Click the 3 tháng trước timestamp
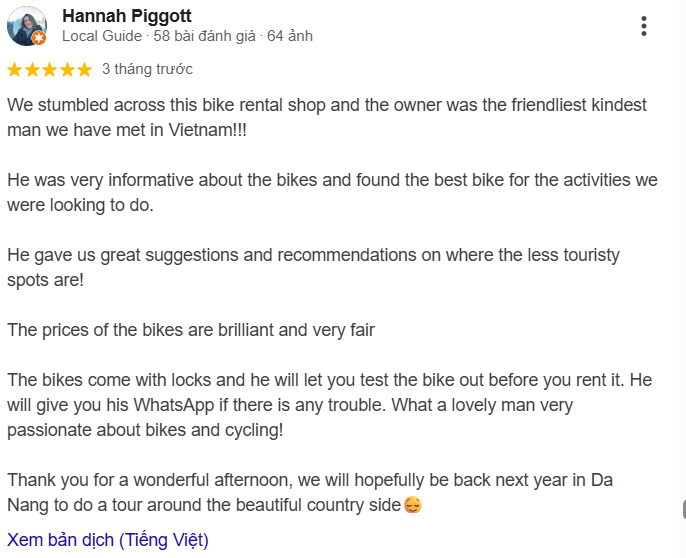This screenshot has width=686, height=558. click(147, 69)
